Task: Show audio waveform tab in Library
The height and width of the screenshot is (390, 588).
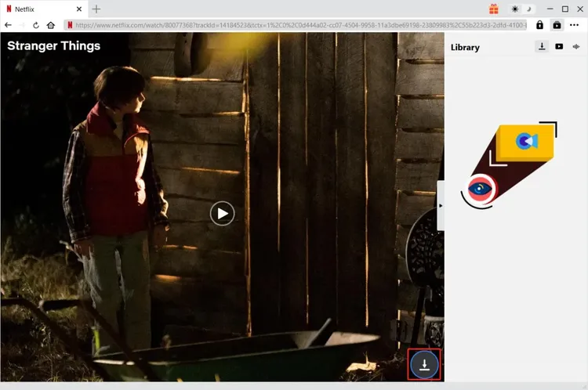Action: (x=576, y=47)
